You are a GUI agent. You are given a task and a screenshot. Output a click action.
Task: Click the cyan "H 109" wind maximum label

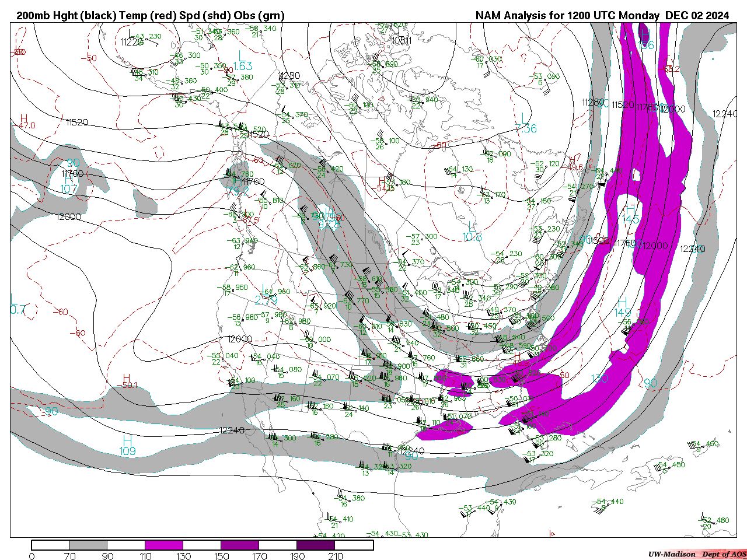click(x=128, y=445)
